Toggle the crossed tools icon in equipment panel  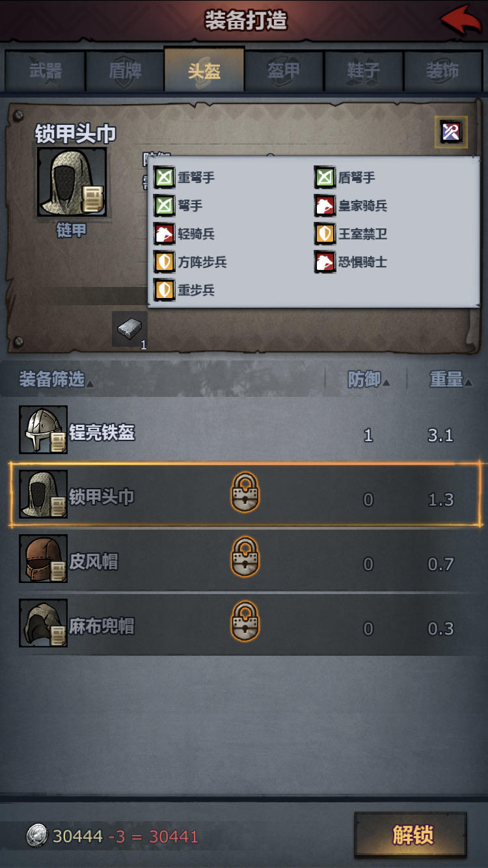451,132
